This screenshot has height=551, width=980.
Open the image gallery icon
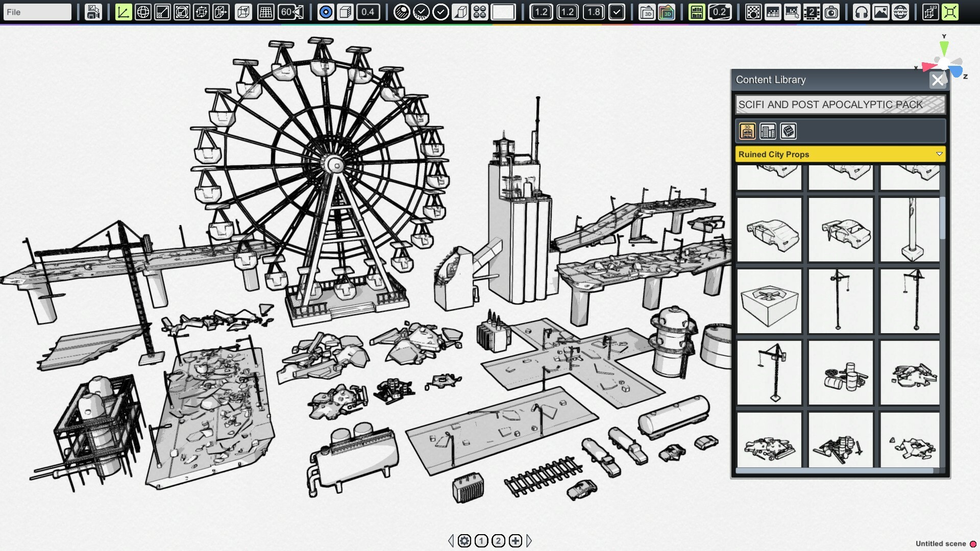coord(881,12)
